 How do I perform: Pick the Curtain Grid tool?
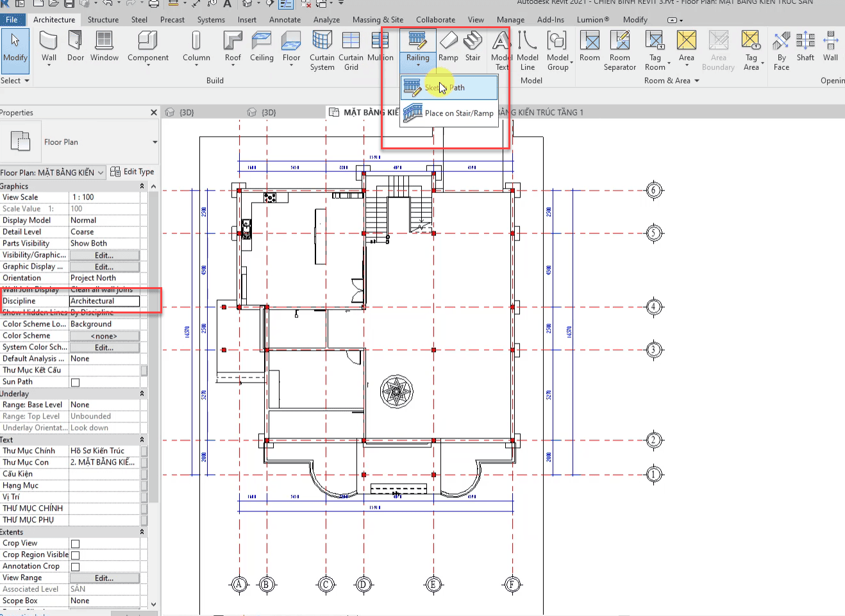point(351,50)
